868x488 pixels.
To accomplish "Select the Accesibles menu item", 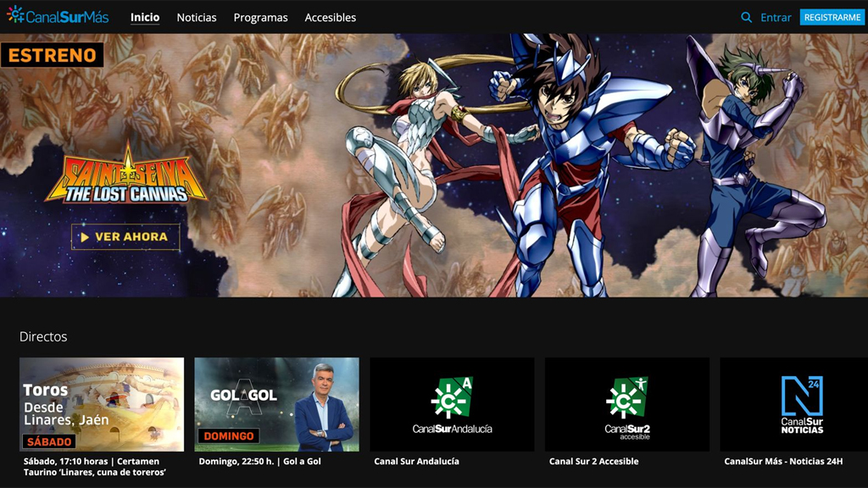I will click(330, 17).
